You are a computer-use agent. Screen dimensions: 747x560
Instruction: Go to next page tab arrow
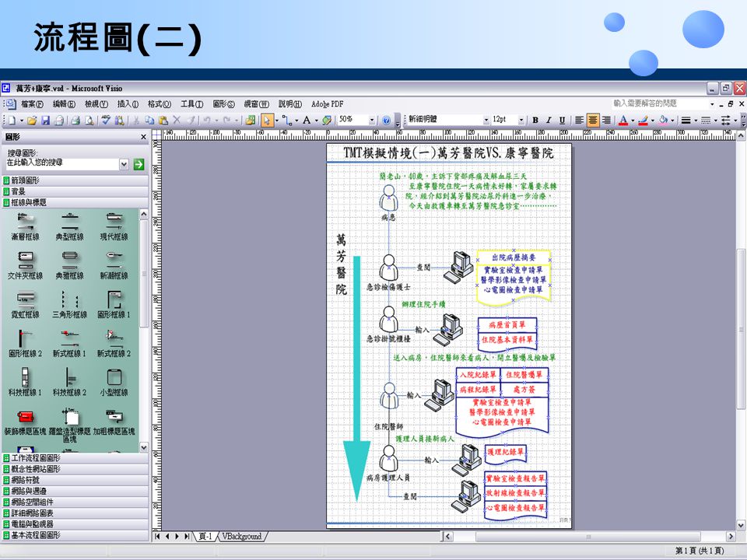177,537
